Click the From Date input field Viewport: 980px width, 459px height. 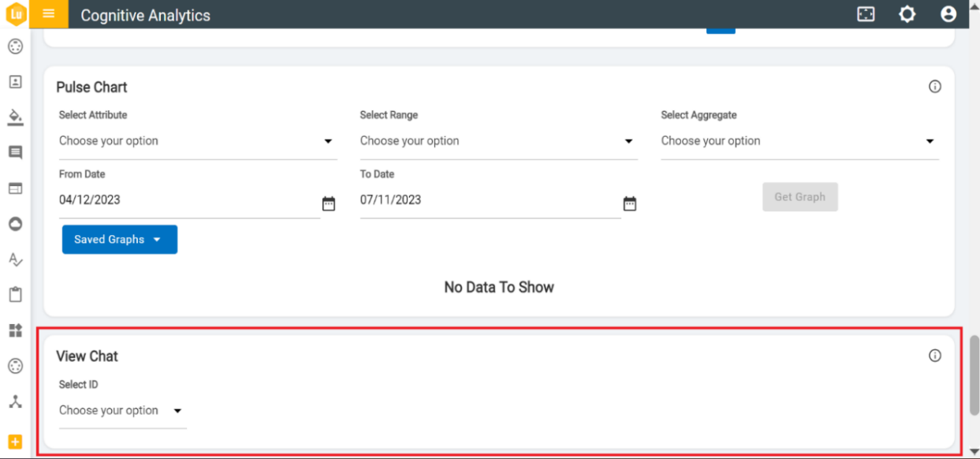point(188,200)
